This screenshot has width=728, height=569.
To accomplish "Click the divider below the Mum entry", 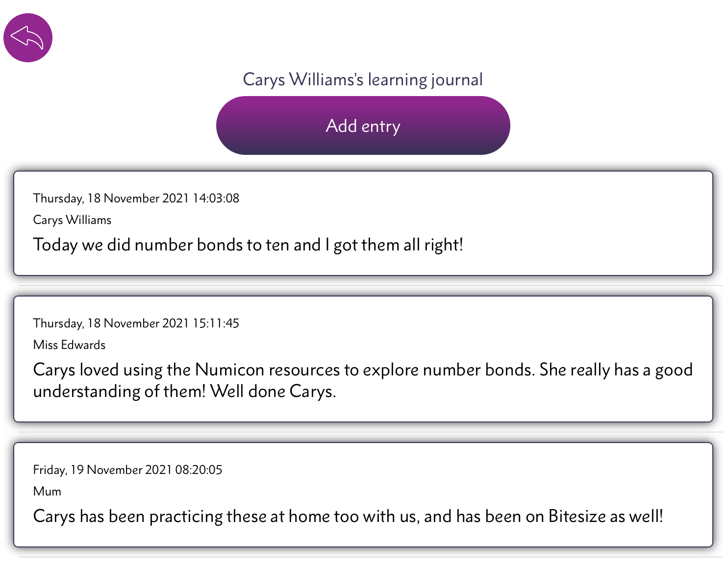I will pos(371,557).
